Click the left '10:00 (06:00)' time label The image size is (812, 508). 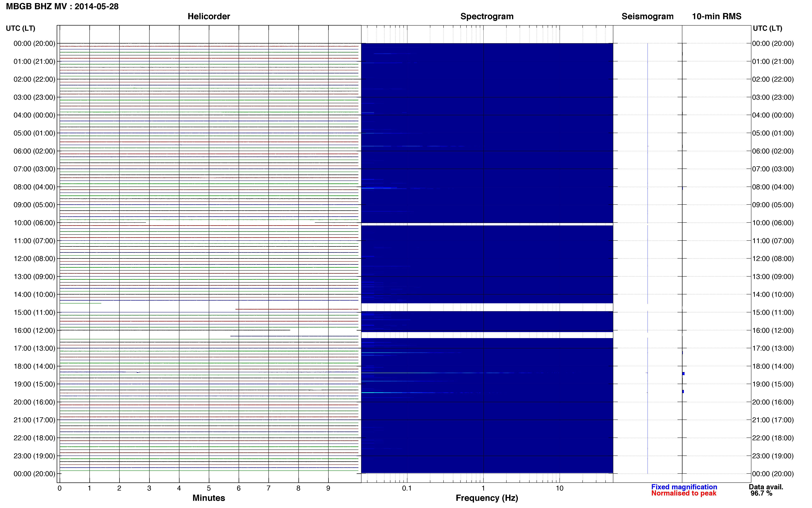click(x=34, y=223)
